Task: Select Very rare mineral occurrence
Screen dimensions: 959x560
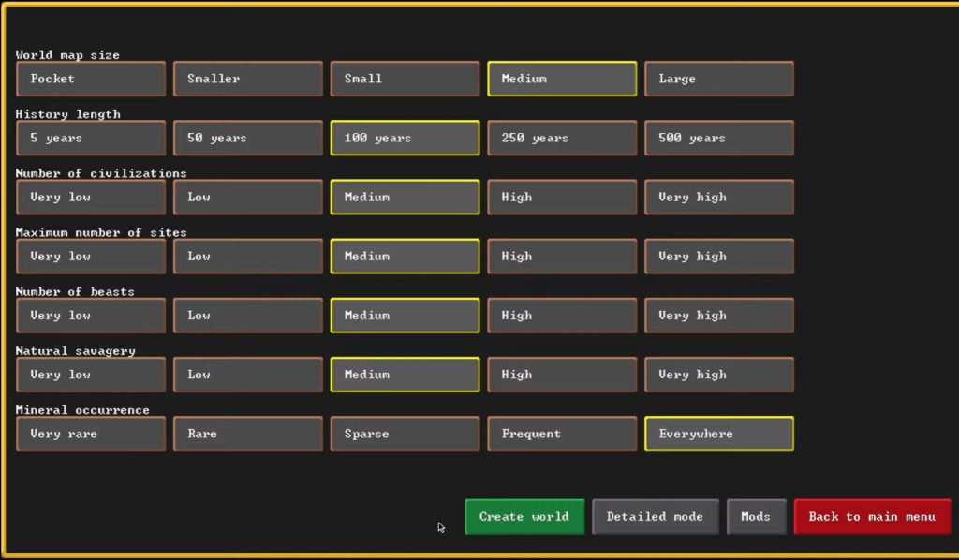Action: tap(91, 435)
